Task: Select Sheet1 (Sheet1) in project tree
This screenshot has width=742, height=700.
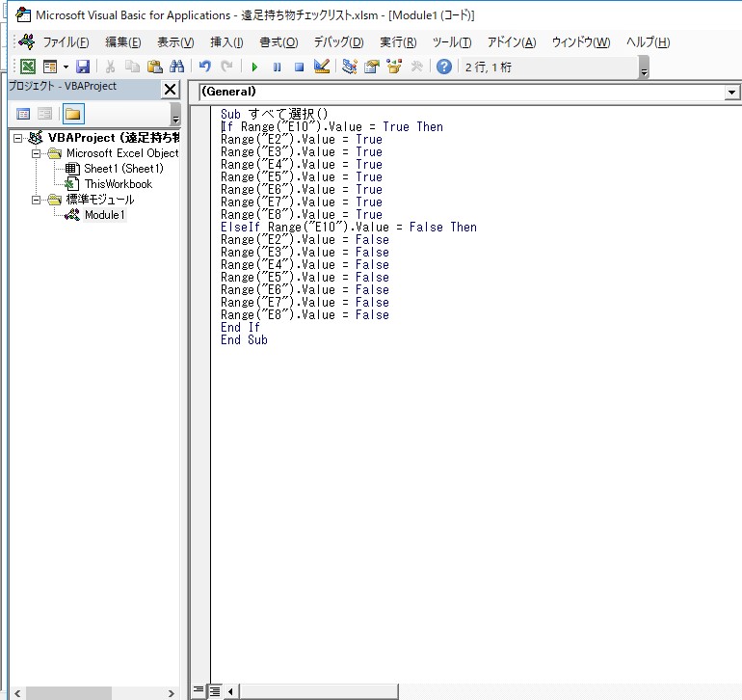Action: point(123,169)
